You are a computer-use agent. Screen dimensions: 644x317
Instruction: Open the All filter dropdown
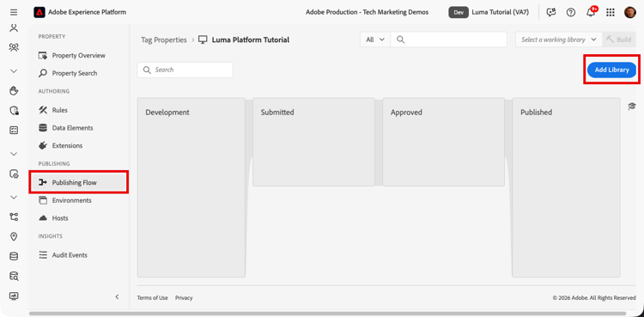375,40
